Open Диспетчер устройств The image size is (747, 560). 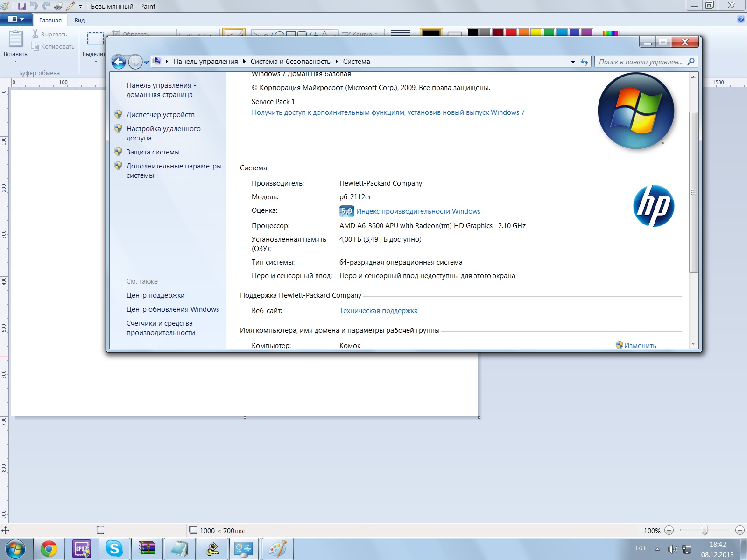click(160, 115)
